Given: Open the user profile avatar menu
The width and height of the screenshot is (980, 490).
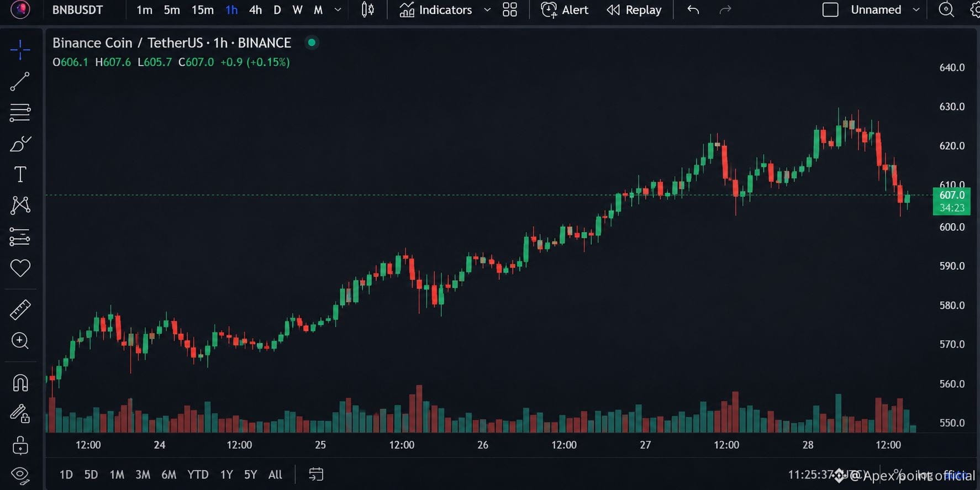Looking at the screenshot, I should [20, 9].
